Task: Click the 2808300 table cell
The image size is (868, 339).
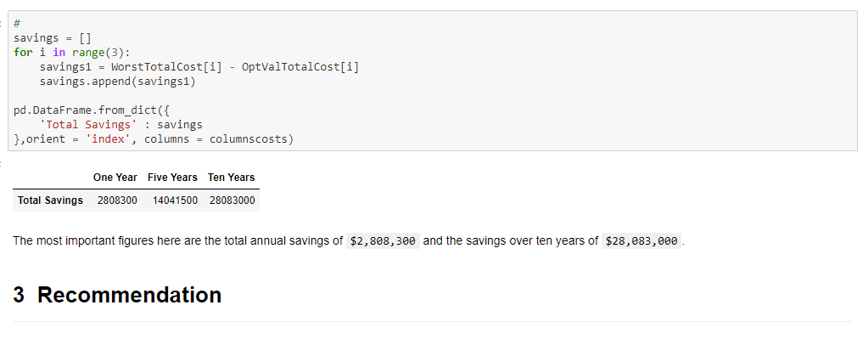Action: (117, 200)
